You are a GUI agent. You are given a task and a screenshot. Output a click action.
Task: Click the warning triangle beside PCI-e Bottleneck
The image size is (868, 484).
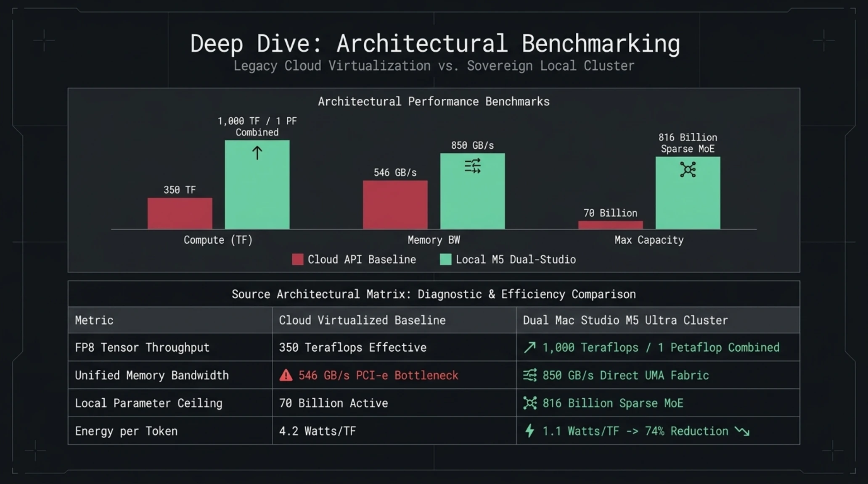286,375
